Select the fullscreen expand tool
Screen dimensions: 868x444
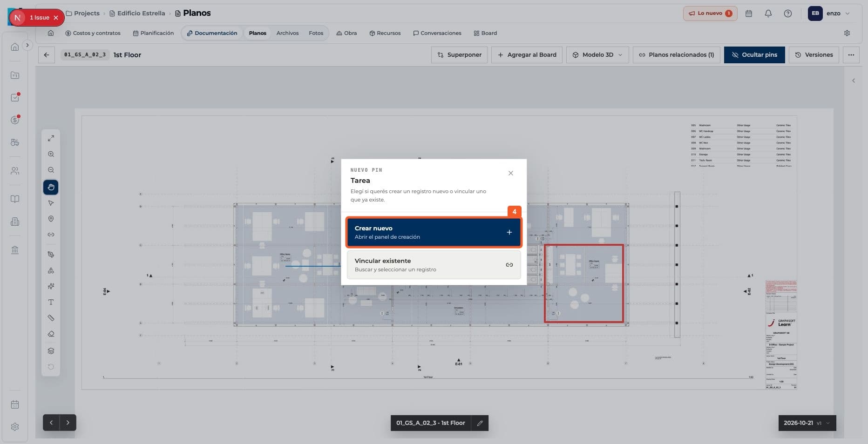[51, 138]
